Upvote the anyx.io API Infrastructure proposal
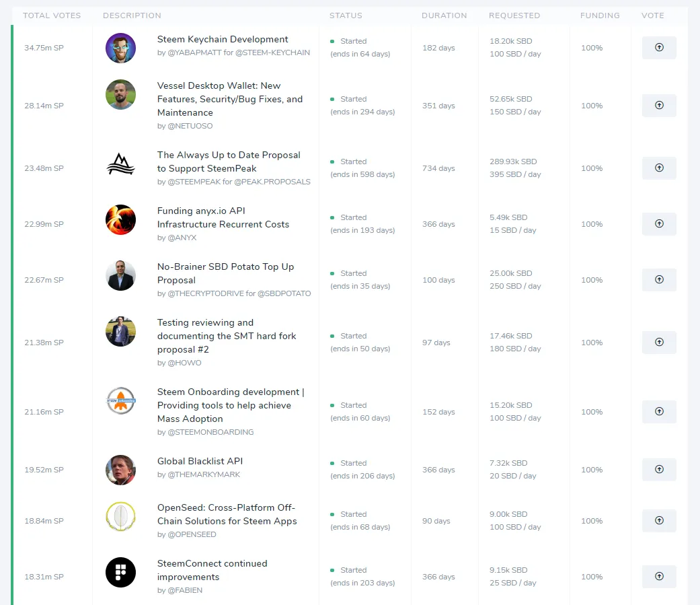This screenshot has width=700, height=605. point(659,224)
